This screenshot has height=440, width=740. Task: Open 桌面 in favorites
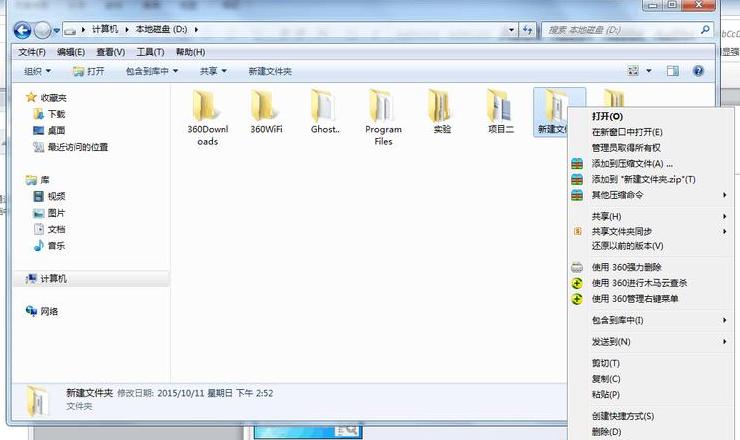50,130
